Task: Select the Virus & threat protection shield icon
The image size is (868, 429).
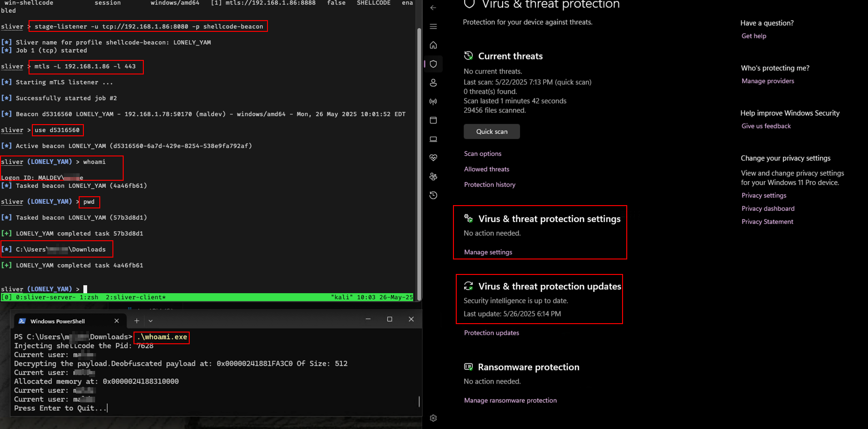Action: point(433,64)
